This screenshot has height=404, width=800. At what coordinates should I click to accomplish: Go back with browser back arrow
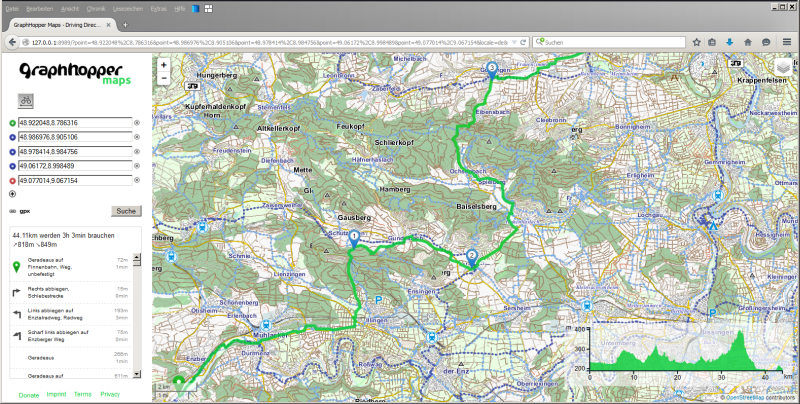12,42
